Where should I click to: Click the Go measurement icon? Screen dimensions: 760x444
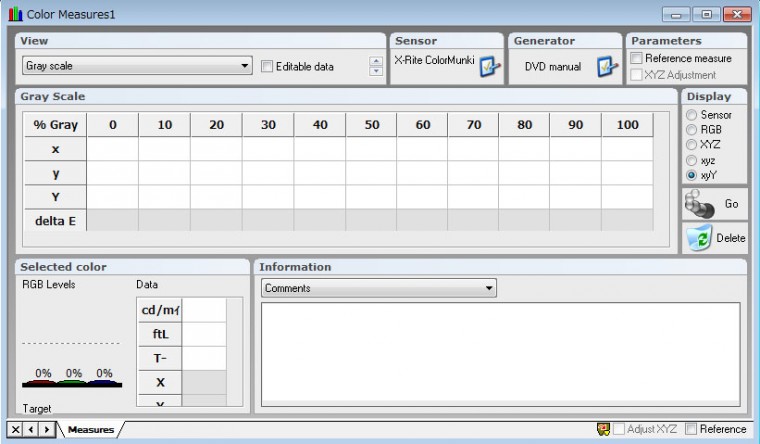(x=700, y=203)
